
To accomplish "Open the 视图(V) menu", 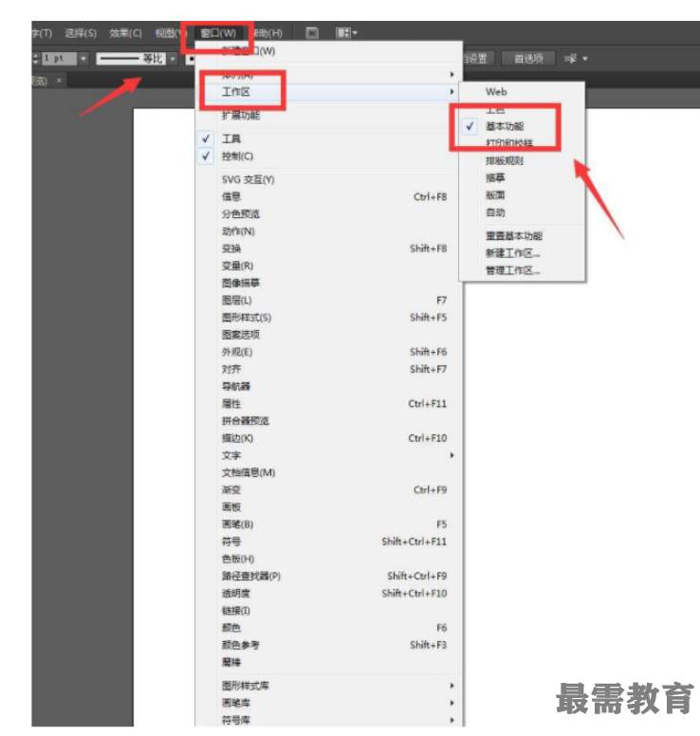I will coord(170,33).
